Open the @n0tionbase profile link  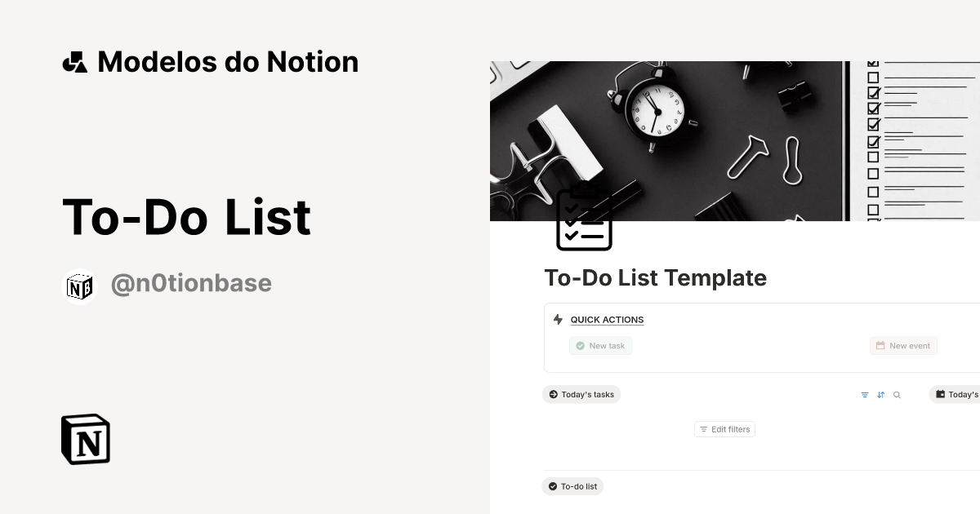click(191, 283)
